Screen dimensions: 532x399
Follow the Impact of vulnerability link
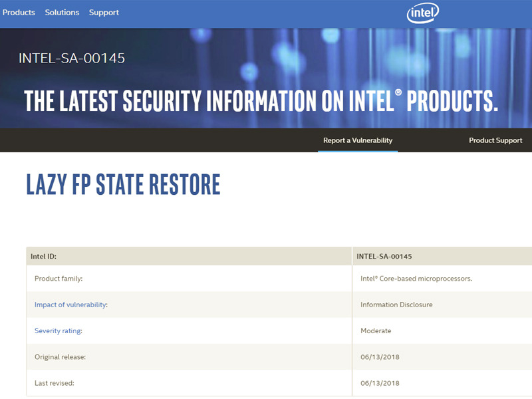(x=71, y=305)
